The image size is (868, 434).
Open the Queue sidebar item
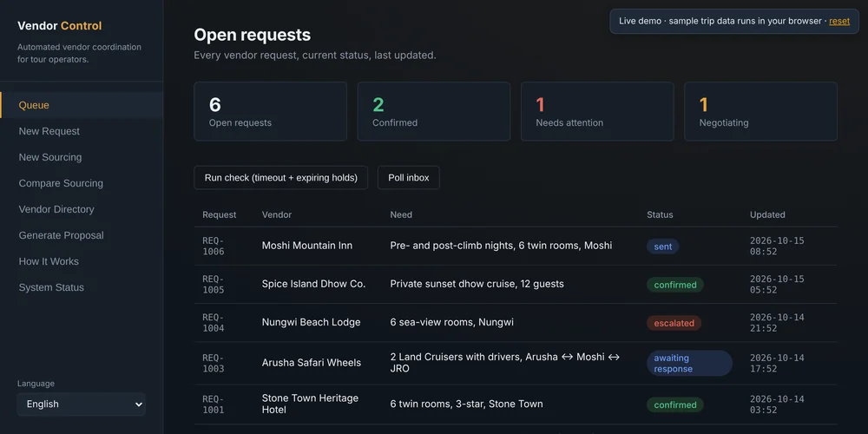(x=82, y=105)
